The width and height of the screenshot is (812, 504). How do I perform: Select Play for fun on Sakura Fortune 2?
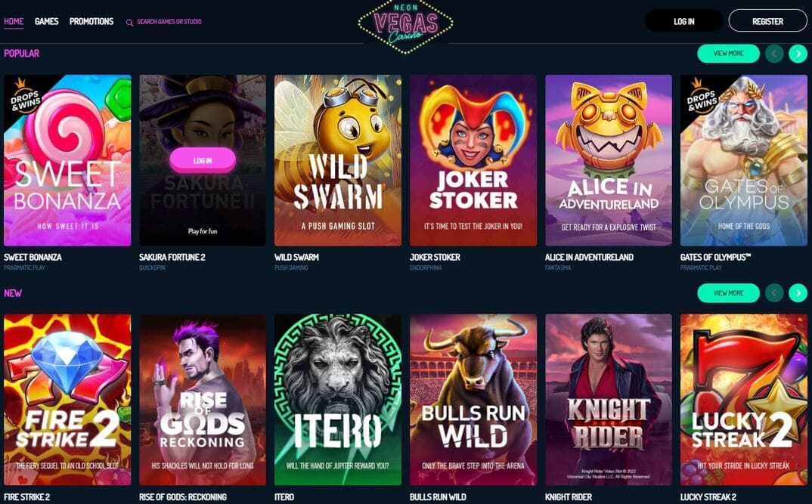click(203, 231)
